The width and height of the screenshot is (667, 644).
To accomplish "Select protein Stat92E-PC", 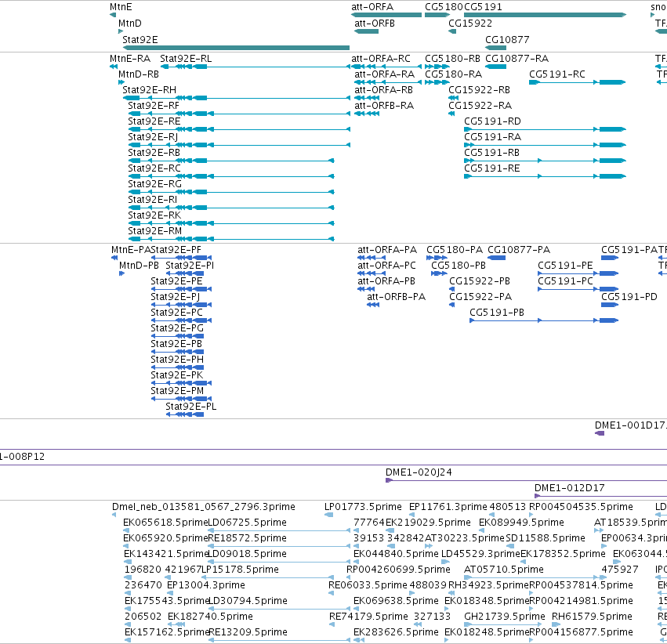I will 182,320.
